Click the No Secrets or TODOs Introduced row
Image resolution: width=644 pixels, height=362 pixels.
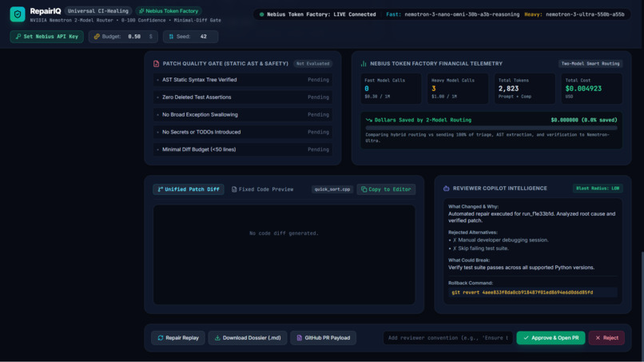pos(243,132)
